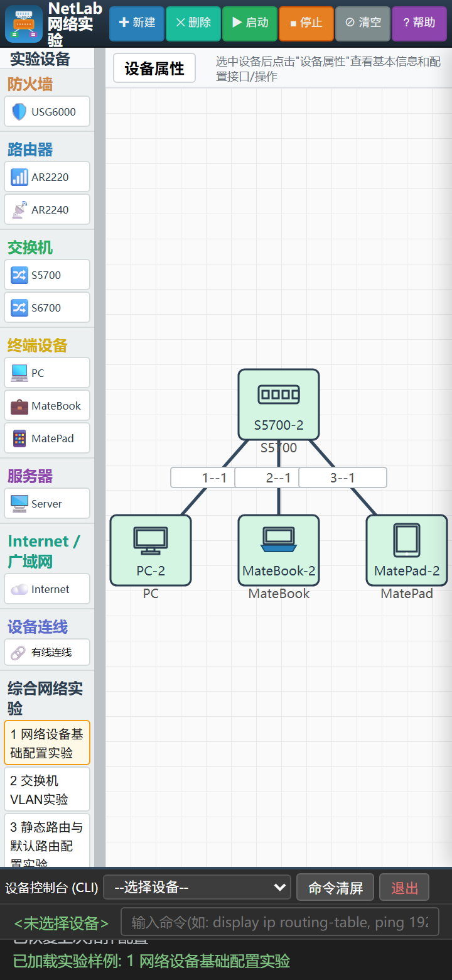Clear the canvas with 清空
This screenshot has width=452, height=980.
coord(363,23)
